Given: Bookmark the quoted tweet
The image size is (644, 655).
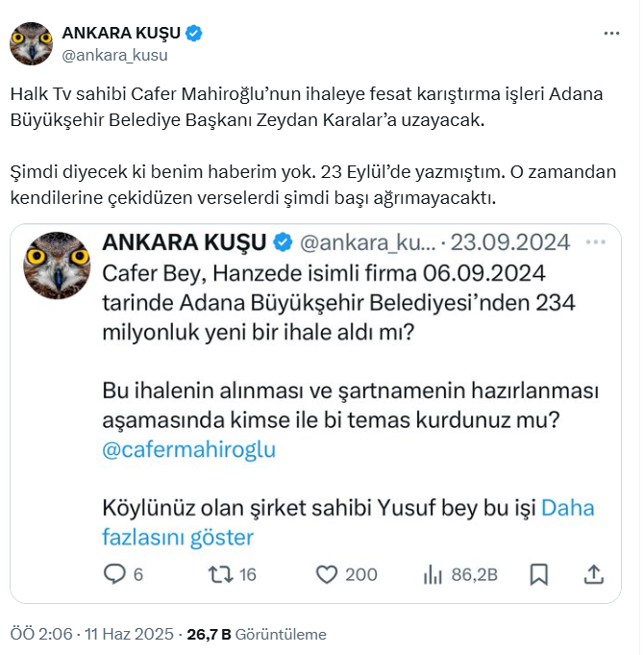Looking at the screenshot, I should pyautogui.click(x=539, y=574).
